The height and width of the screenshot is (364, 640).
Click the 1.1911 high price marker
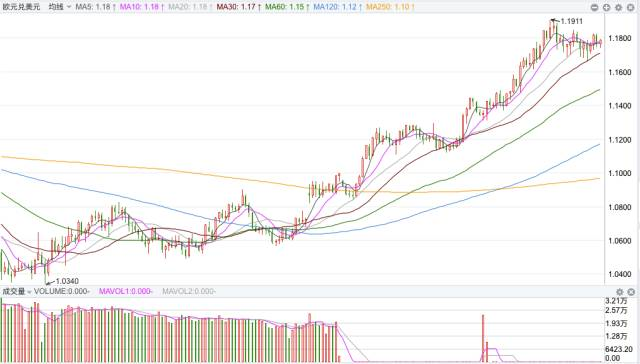point(571,21)
